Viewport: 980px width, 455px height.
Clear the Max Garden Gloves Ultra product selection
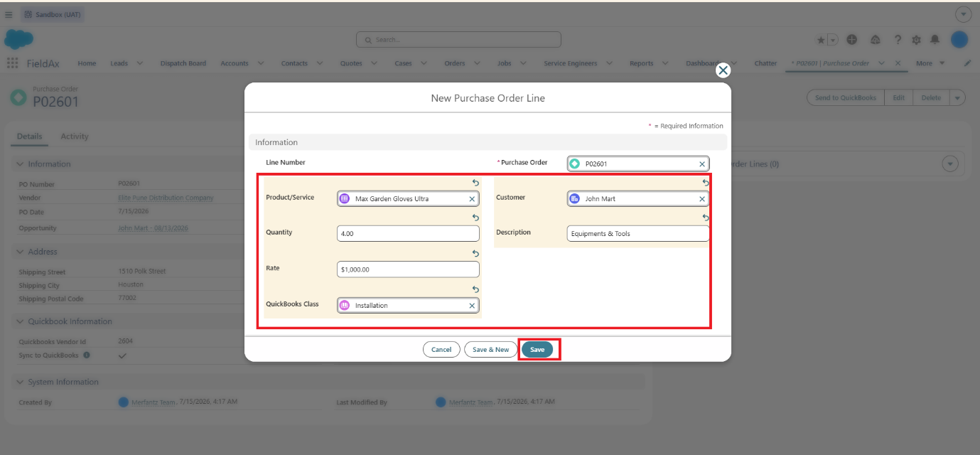pos(472,199)
